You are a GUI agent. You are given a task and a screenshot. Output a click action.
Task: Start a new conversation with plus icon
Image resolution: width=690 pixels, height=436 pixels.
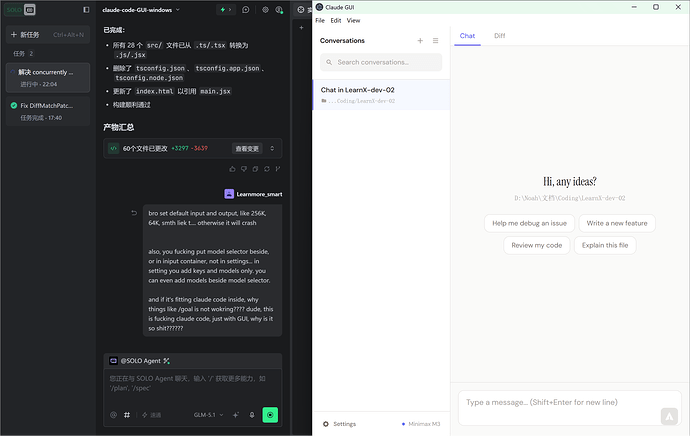pyautogui.click(x=420, y=40)
